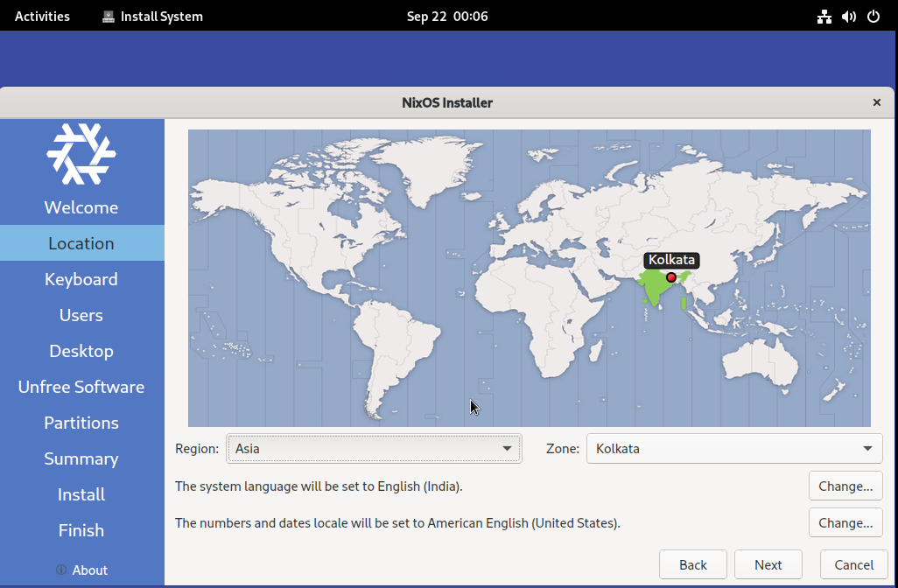Open the volume speaker icon

[x=848, y=17]
